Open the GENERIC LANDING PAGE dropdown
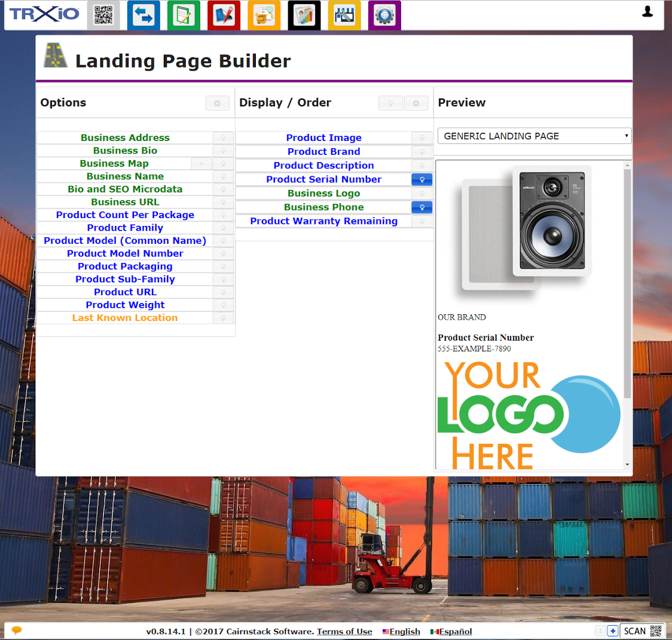 click(534, 136)
